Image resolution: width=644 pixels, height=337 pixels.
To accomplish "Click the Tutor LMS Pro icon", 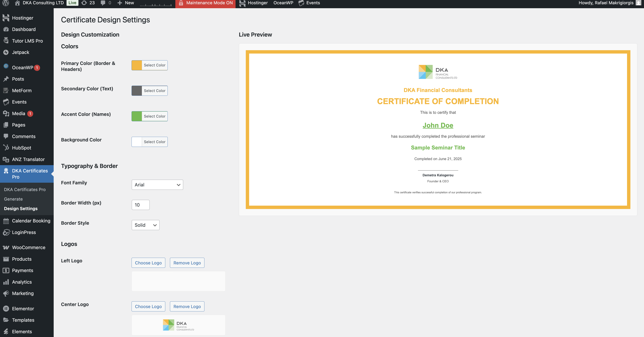I will [6, 40].
